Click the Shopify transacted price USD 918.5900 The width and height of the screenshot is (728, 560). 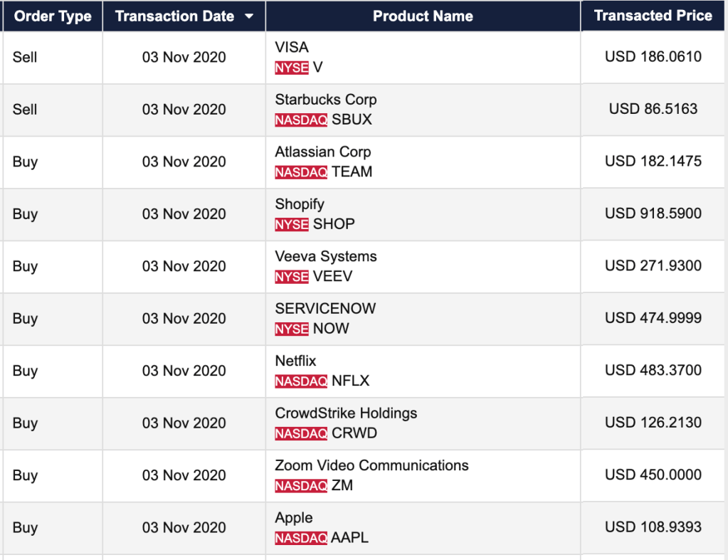click(x=653, y=213)
